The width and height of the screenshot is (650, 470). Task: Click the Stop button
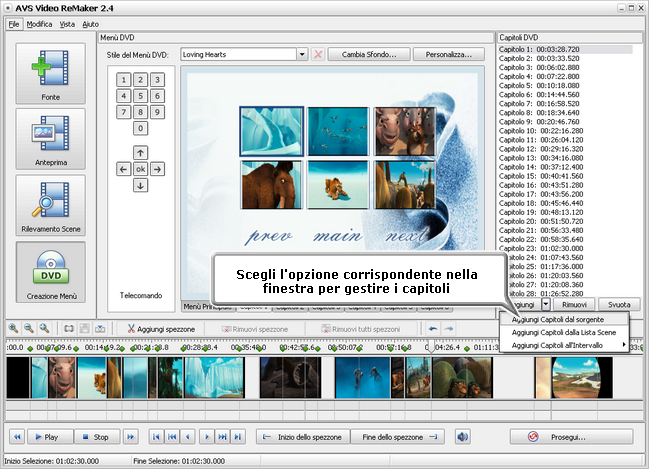click(x=97, y=436)
